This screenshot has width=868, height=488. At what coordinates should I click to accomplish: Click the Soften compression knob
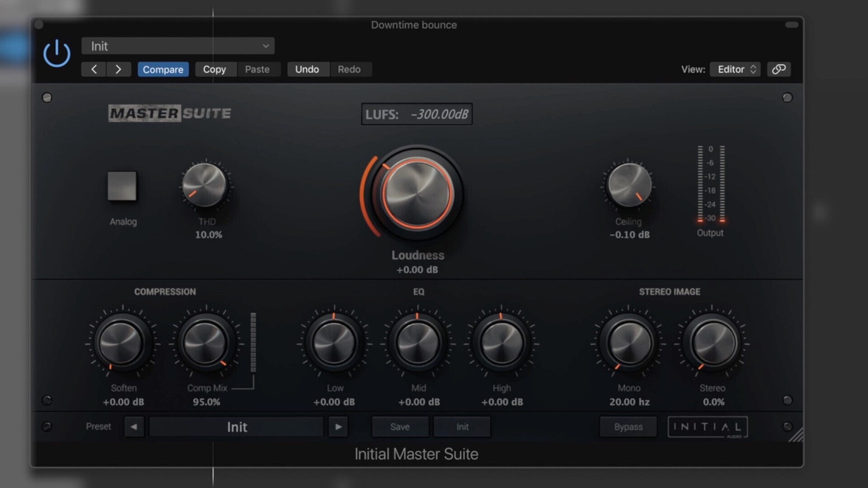(121, 343)
